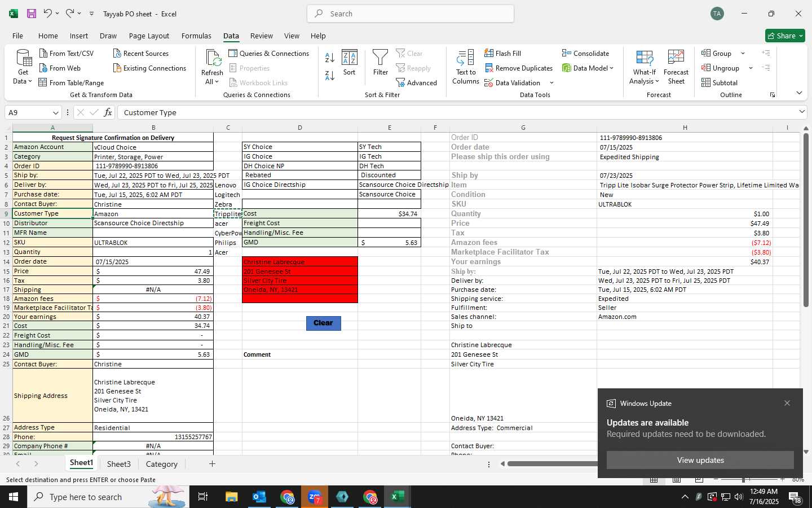The image size is (812, 508).
Task: Click the TA account avatar
Action: [x=717, y=14]
